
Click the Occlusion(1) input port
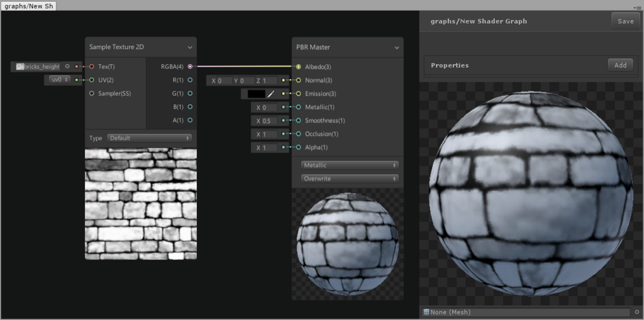click(298, 134)
